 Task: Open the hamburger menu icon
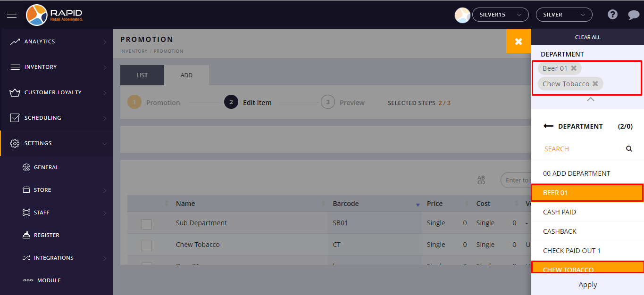[12, 15]
